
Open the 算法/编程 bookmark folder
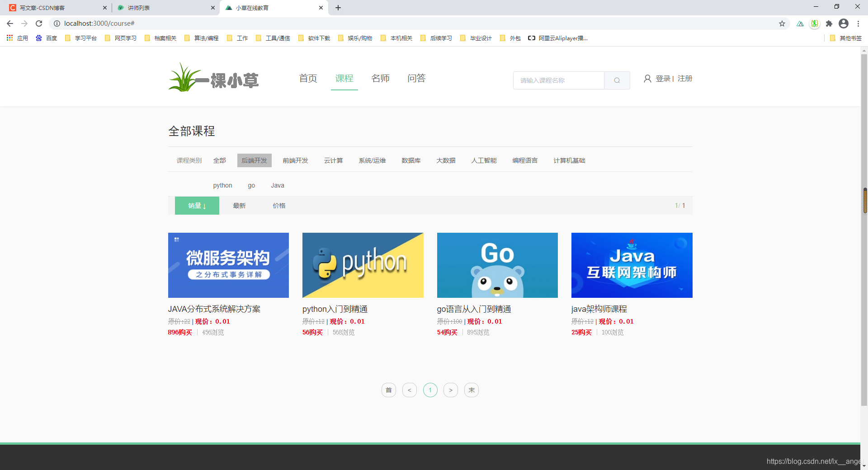click(202, 38)
